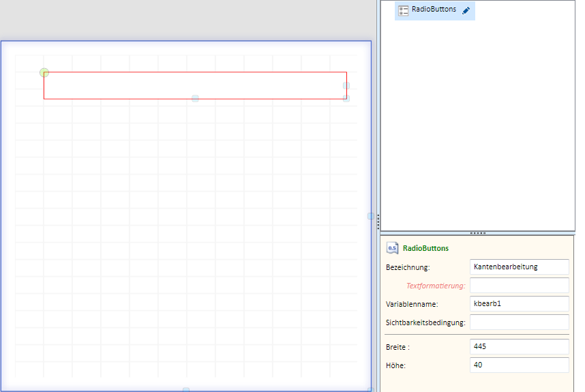Click the Bezeichnung field containing Kantenbearbeitung
585x392 pixels.
520,267
